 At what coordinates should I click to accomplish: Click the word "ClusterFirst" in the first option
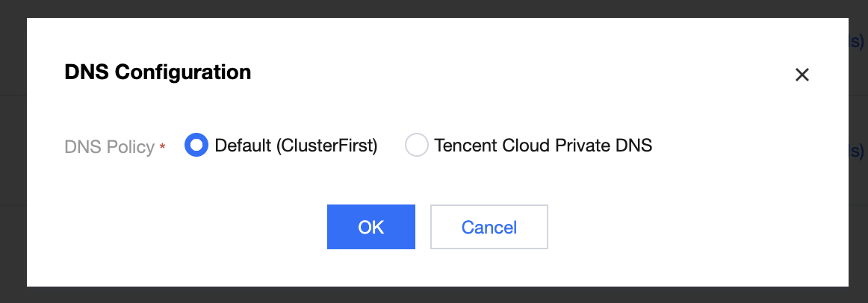tap(328, 146)
